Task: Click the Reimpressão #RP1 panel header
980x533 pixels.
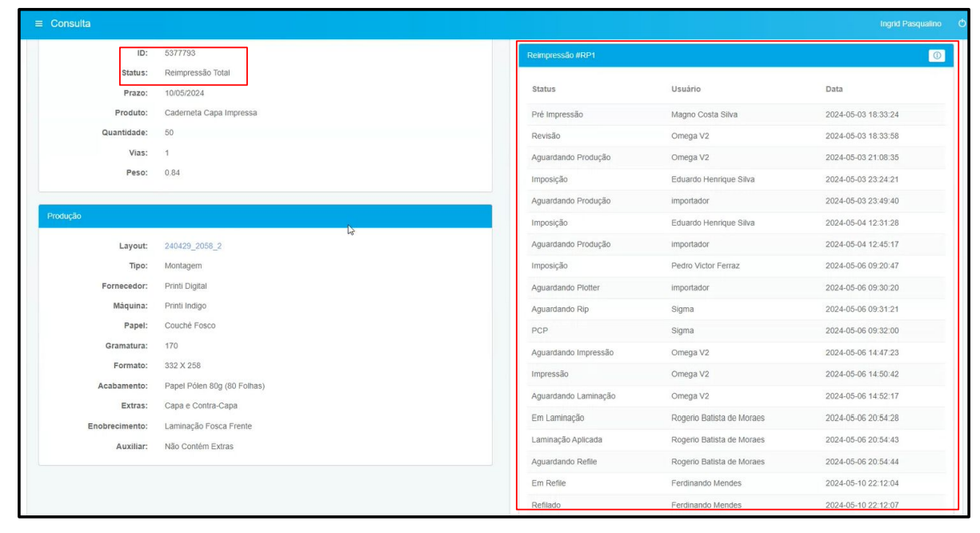Action: 720,55
